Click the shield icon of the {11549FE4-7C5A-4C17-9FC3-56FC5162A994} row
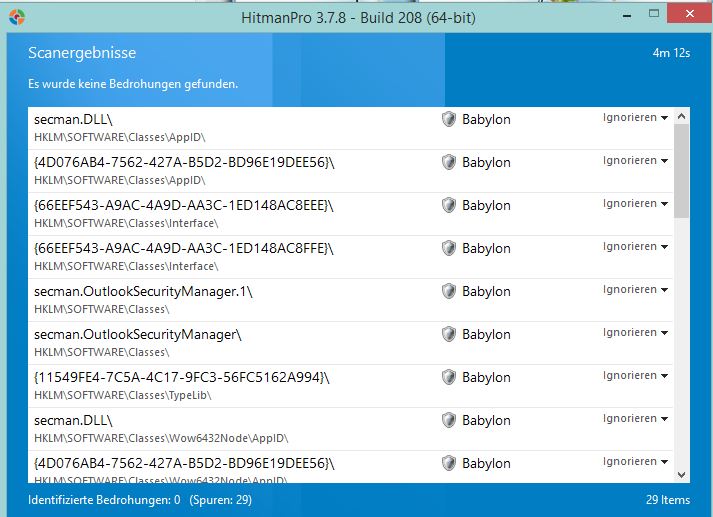Image resolution: width=713 pixels, height=517 pixels. pyautogui.click(x=449, y=377)
